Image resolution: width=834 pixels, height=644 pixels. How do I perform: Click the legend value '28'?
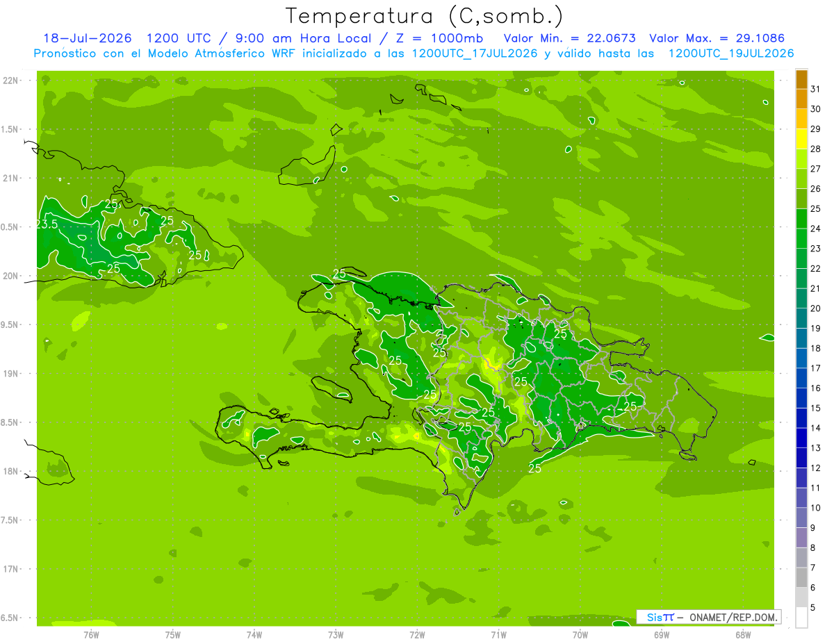click(x=815, y=149)
